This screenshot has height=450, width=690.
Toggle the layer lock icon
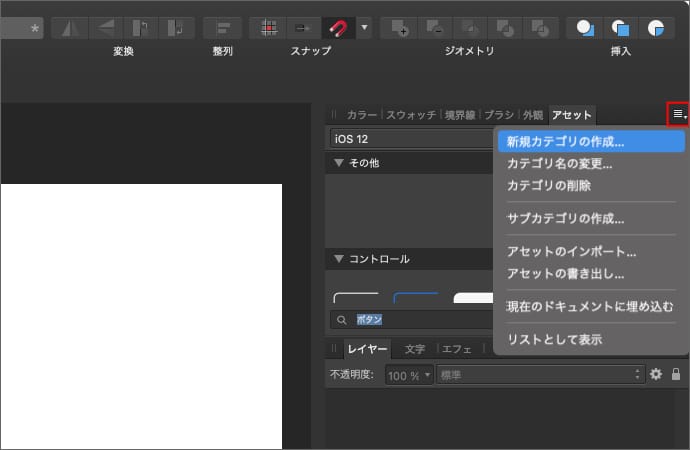[x=676, y=374]
